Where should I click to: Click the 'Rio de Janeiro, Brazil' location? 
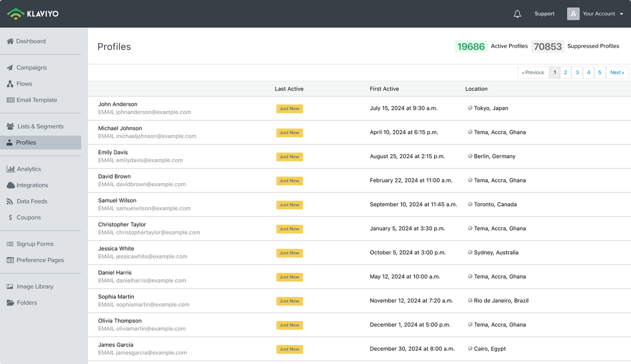pyautogui.click(x=501, y=301)
